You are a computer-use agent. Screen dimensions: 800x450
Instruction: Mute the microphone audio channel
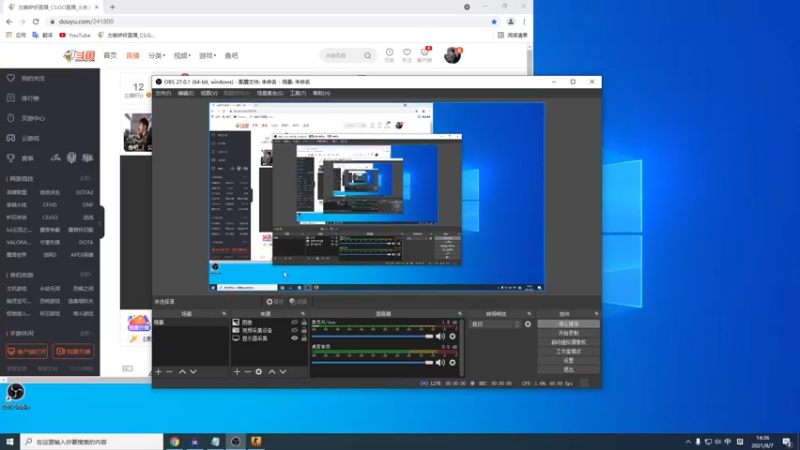click(440, 336)
